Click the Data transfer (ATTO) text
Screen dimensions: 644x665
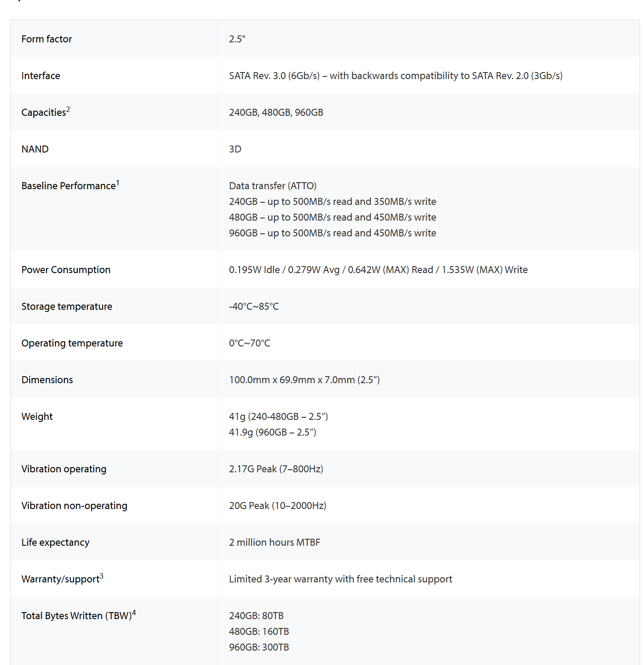(272, 186)
